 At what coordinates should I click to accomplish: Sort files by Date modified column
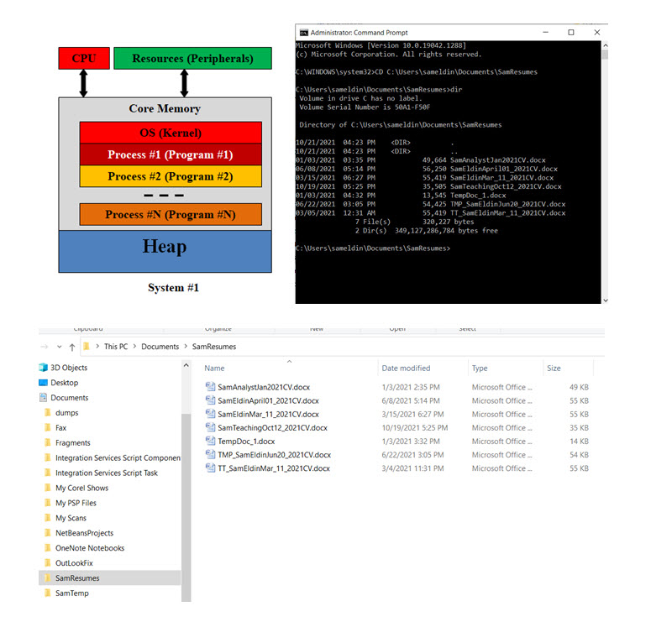tap(407, 368)
